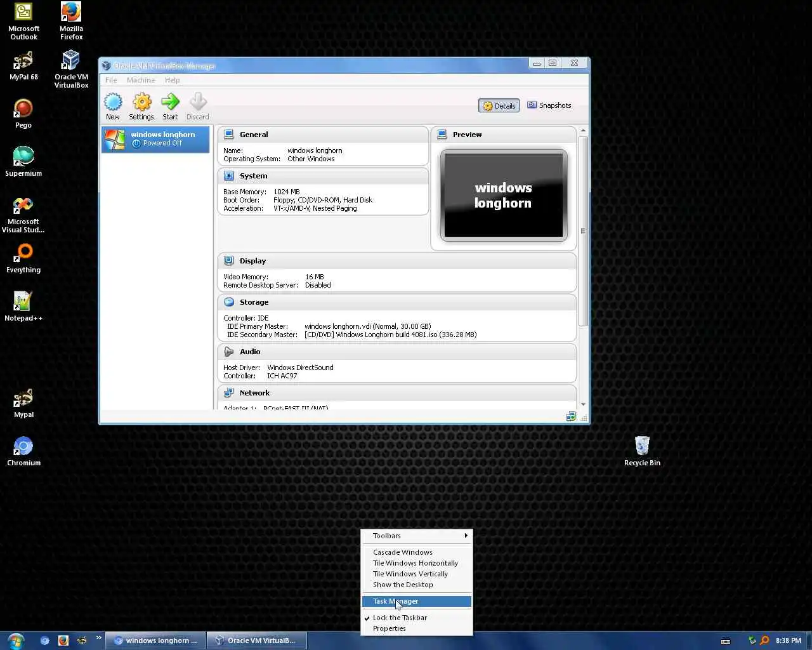Click the Network adapter icon
Screen dimensions: 812x650
229,393
